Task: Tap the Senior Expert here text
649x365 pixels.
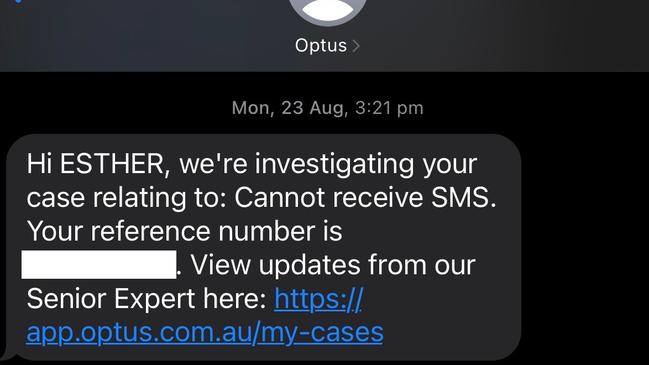Action: click(x=147, y=299)
